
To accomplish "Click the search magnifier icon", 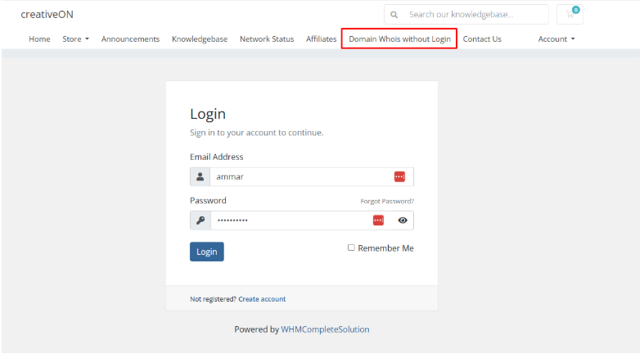I will 394,15.
